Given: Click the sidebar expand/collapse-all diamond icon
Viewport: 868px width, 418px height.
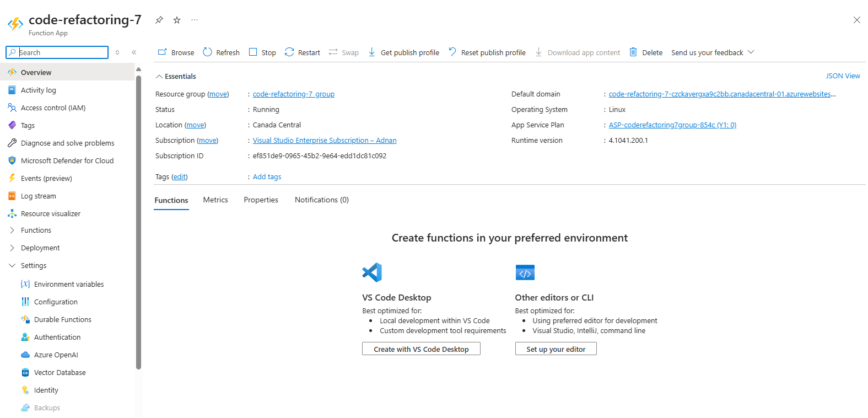Looking at the screenshot, I should click(117, 52).
